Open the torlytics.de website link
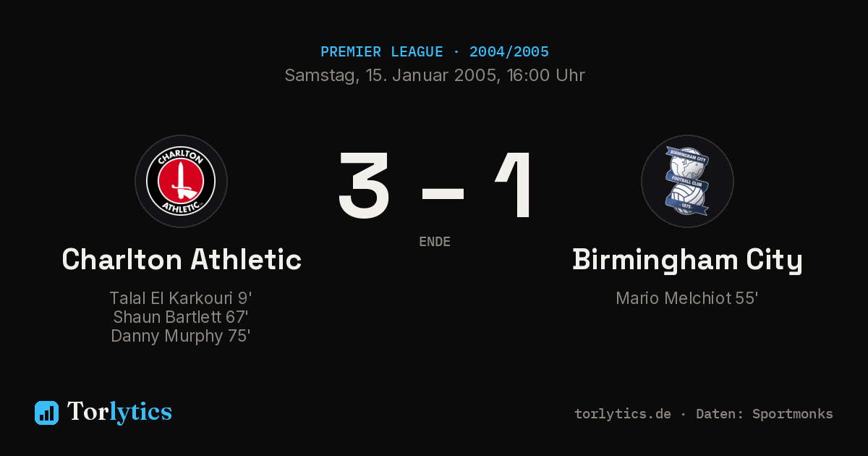 pos(623,414)
